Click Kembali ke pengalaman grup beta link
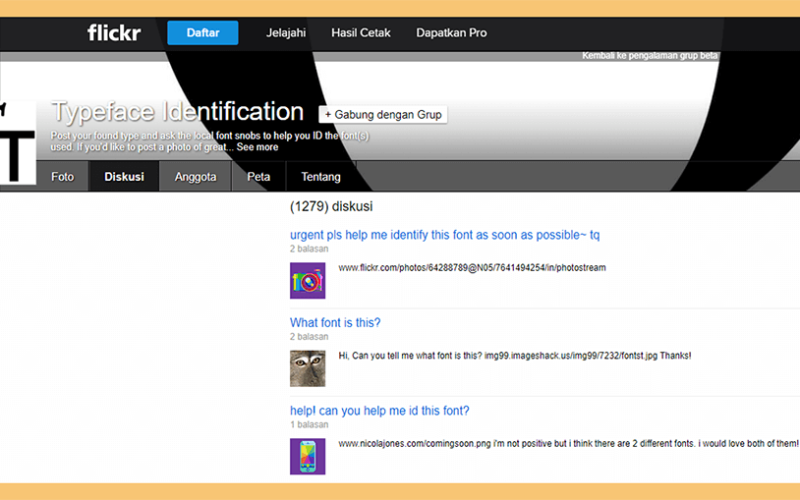The height and width of the screenshot is (500, 800). point(649,56)
